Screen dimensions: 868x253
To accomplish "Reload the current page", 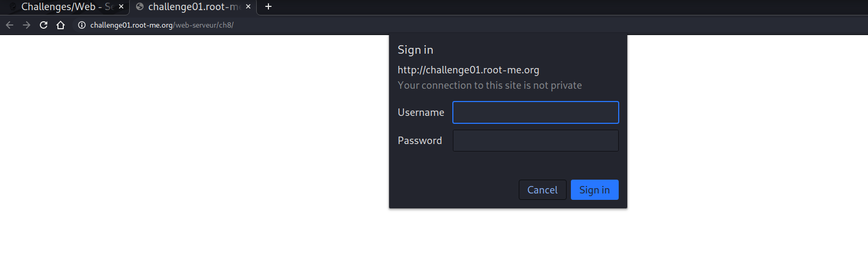I will pos(44,25).
